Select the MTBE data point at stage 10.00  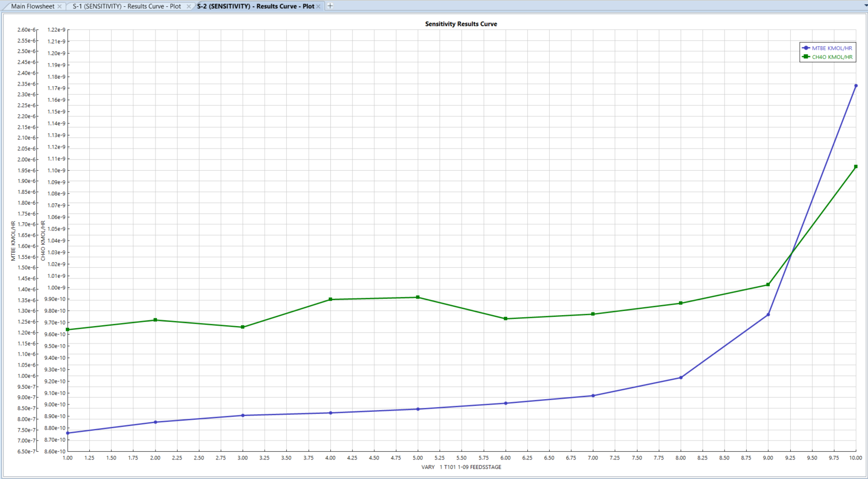tap(856, 86)
